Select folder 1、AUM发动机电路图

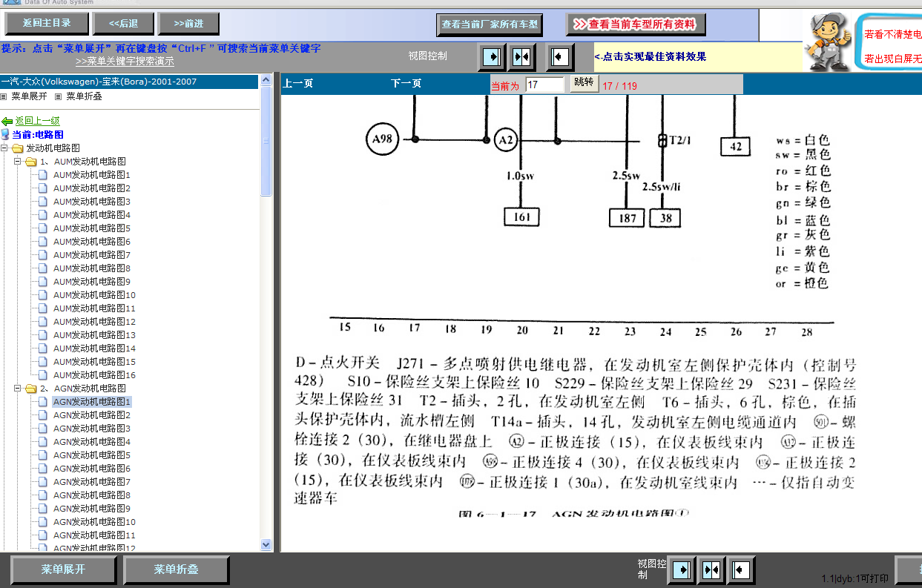point(83,162)
